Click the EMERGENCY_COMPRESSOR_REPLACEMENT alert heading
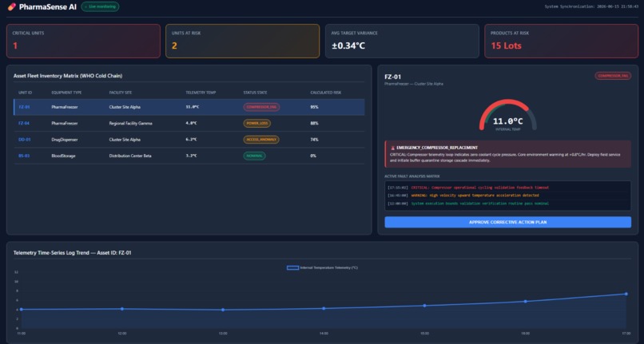This screenshot has width=644, height=344. tap(437, 148)
